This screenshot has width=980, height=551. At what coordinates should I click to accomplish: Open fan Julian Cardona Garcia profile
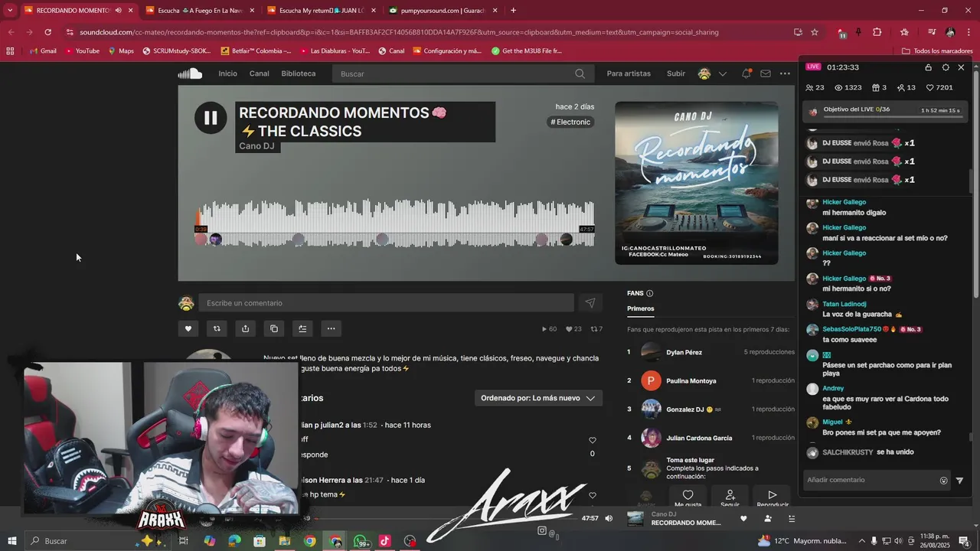click(x=699, y=438)
